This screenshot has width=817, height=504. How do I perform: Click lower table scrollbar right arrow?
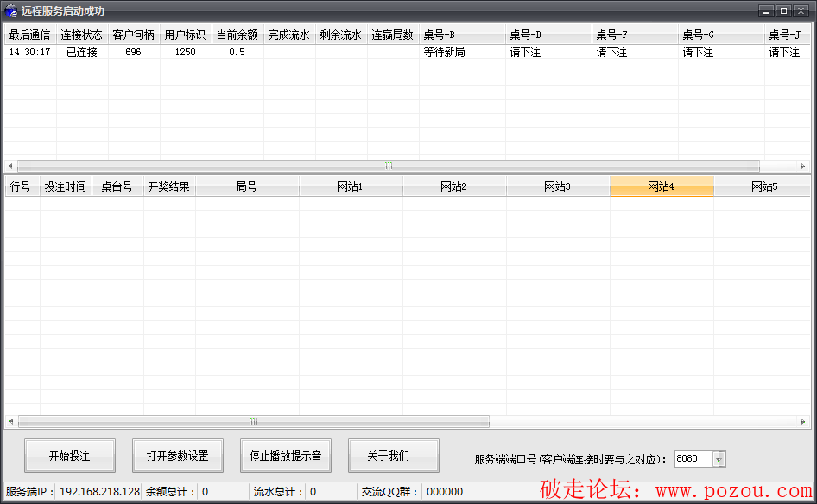click(x=803, y=421)
